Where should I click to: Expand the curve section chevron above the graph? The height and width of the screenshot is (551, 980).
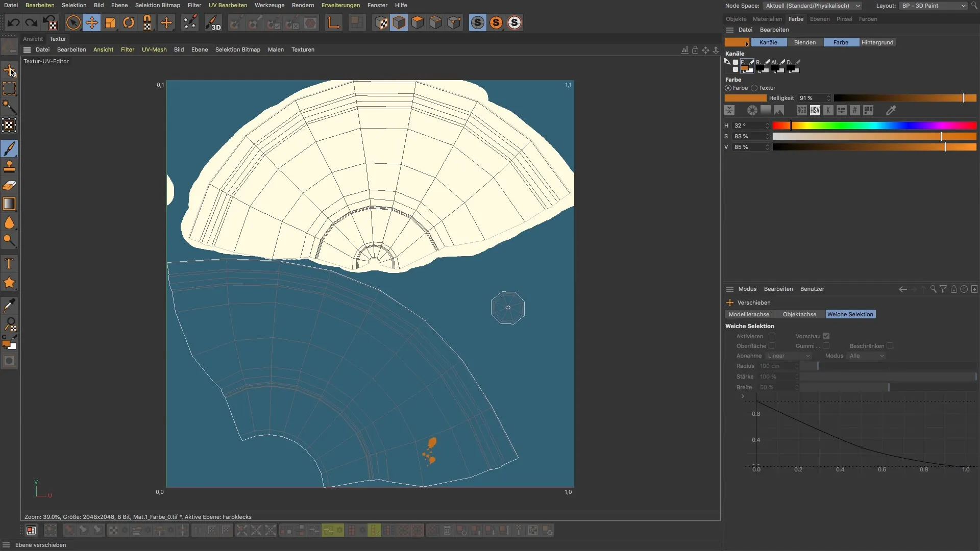[743, 396]
